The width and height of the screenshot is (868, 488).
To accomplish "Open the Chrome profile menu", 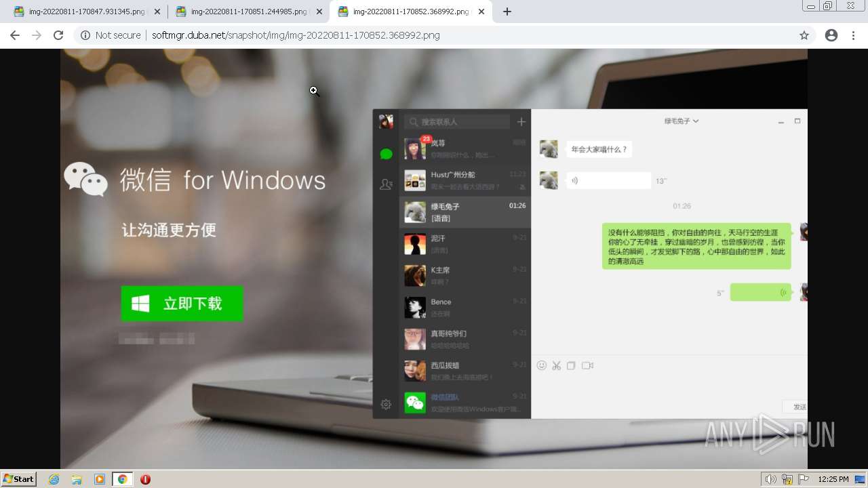I will click(x=831, y=35).
